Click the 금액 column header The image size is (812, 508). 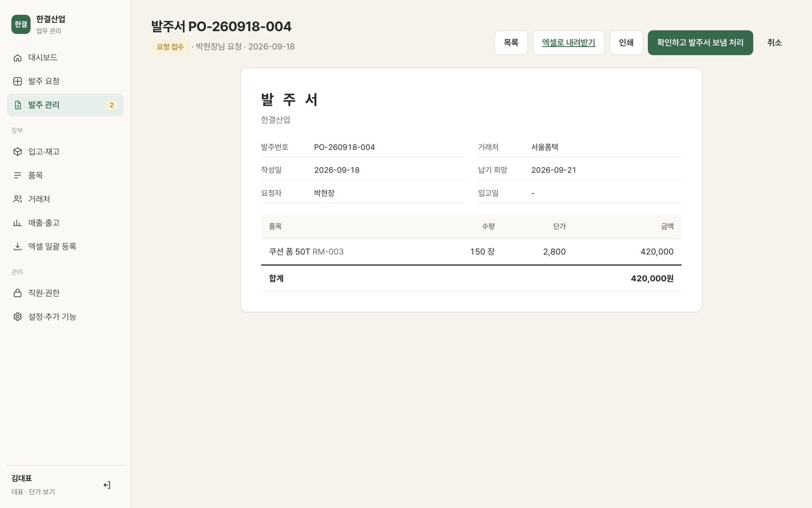(667, 227)
